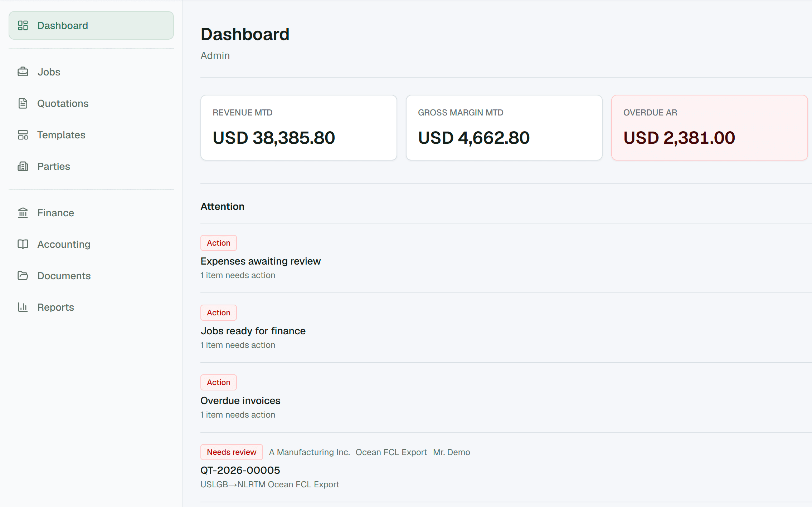Click the USD 2,381.00 overdue value

[x=679, y=138]
